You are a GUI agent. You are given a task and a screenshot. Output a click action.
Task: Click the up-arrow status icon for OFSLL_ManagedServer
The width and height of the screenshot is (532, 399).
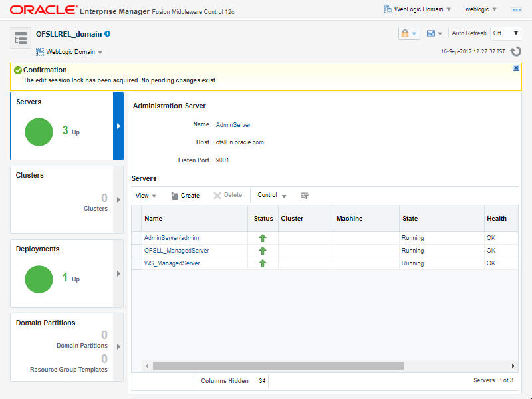click(263, 251)
